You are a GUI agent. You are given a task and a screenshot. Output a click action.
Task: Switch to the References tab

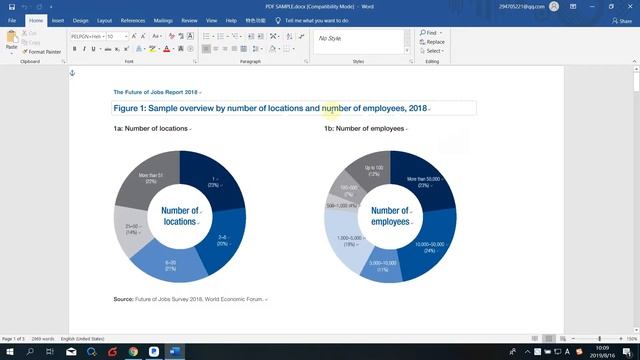point(133,20)
